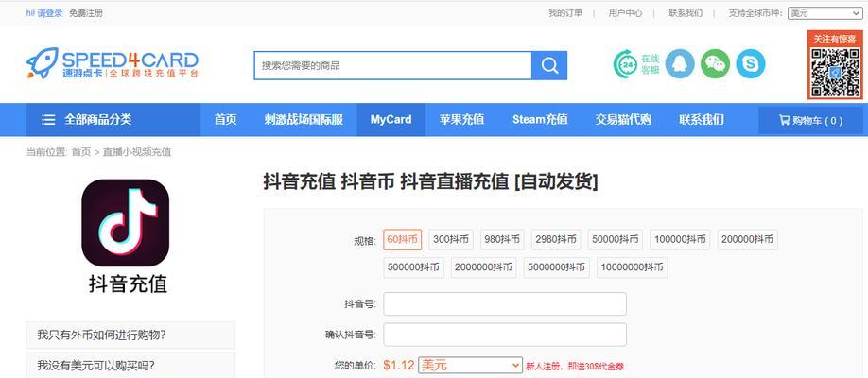
Task: Open the hamburger menu for 全部商品分类
Action: point(49,120)
